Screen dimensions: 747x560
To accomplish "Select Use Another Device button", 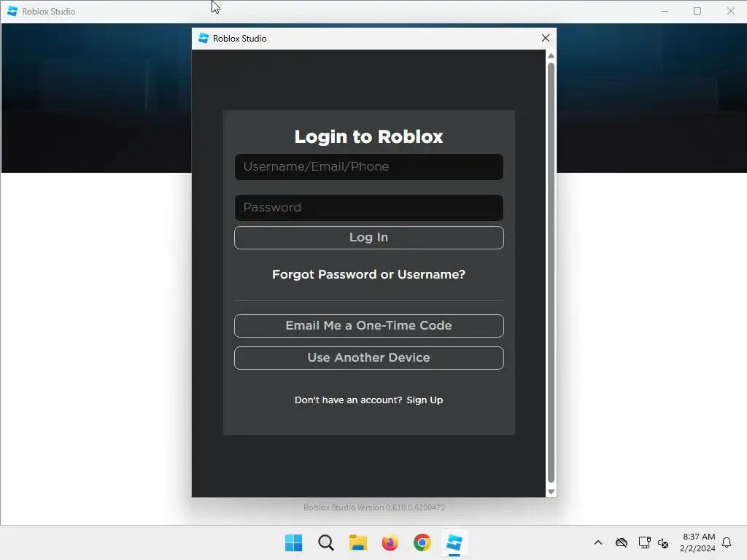I will (368, 357).
